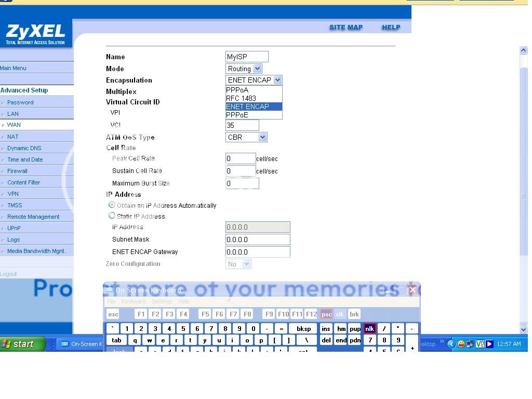Click the page's vertical scrollbar down arrow
The width and height of the screenshot is (532, 399).
[x=523, y=329]
